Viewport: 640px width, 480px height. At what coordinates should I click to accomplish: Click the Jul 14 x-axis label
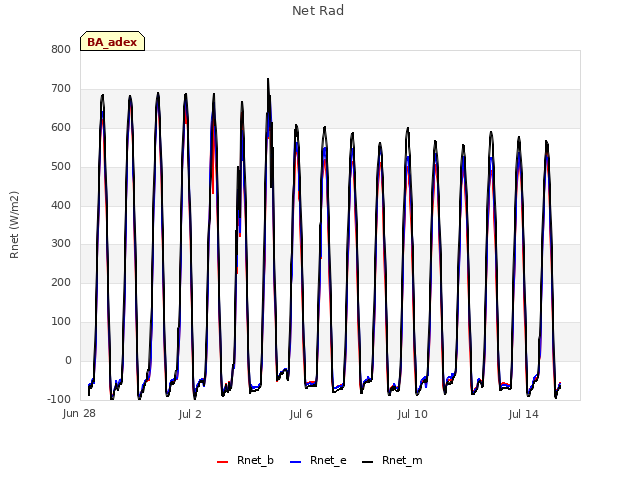524,414
